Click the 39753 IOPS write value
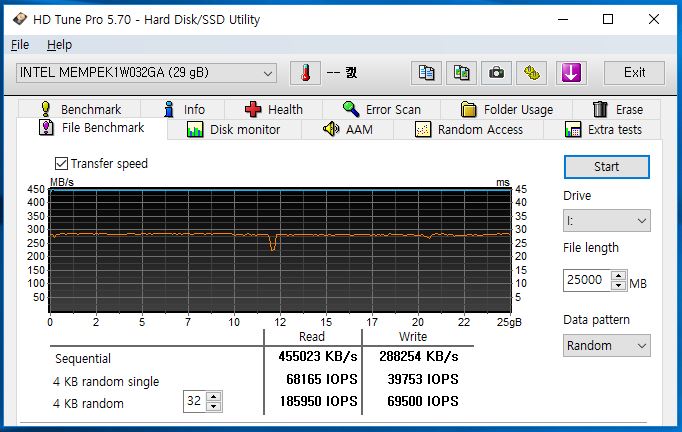This screenshot has width=682, height=432. point(422,379)
